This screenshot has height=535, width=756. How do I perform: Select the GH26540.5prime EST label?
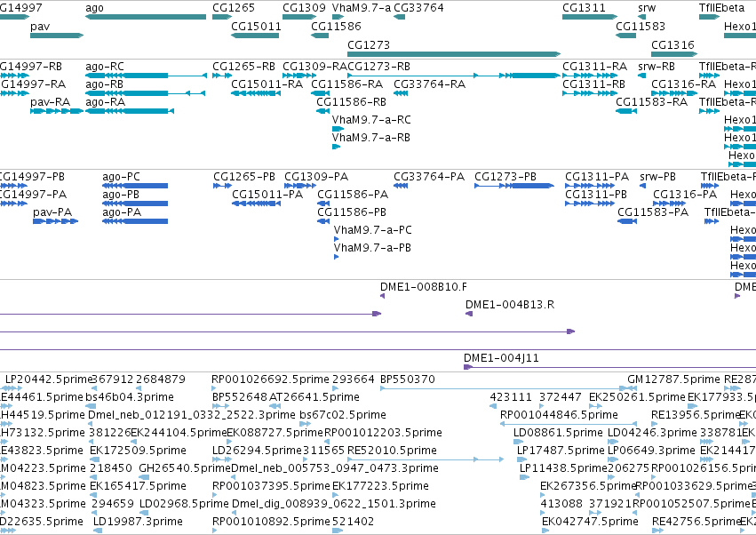pyautogui.click(x=185, y=468)
